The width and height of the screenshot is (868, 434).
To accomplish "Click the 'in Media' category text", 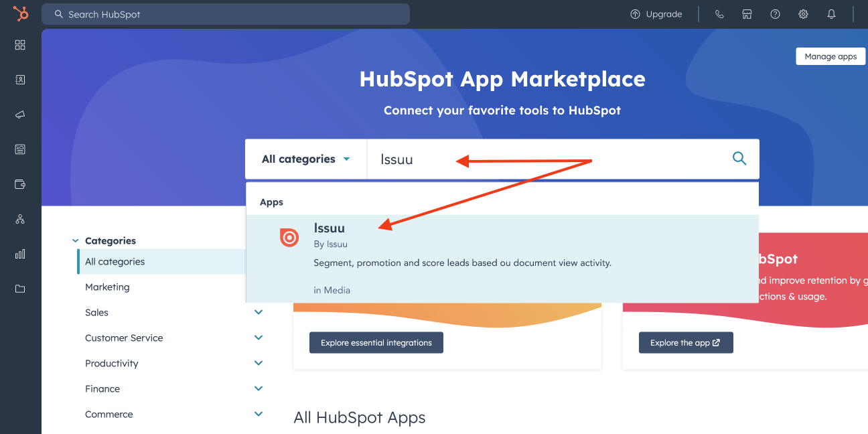I will click(x=332, y=290).
